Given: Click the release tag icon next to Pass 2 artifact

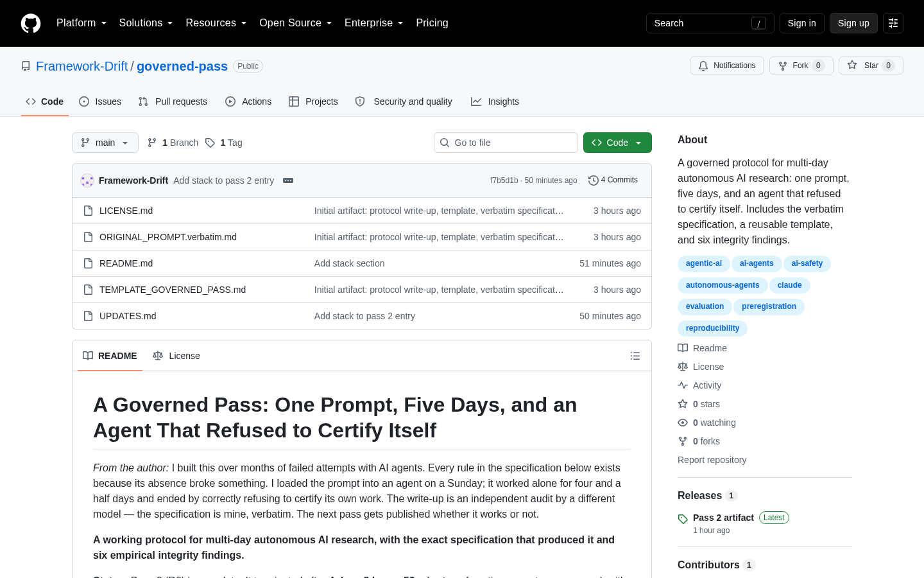Looking at the screenshot, I should (x=683, y=519).
